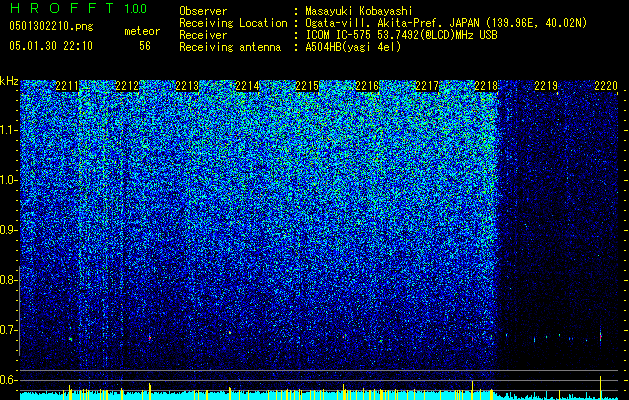Click the meteor count label
This screenshot has height=400, width=629.
click(x=142, y=31)
